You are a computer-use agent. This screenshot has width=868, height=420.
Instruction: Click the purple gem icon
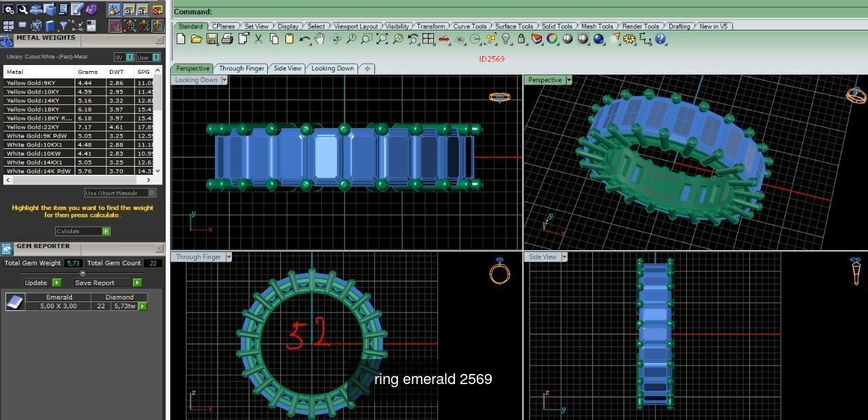(92, 9)
